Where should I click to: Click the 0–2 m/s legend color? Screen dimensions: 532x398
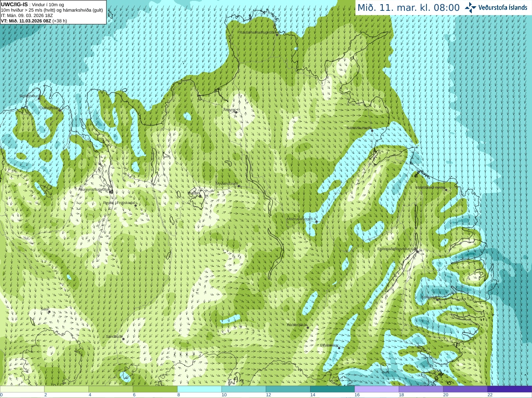tap(22, 389)
